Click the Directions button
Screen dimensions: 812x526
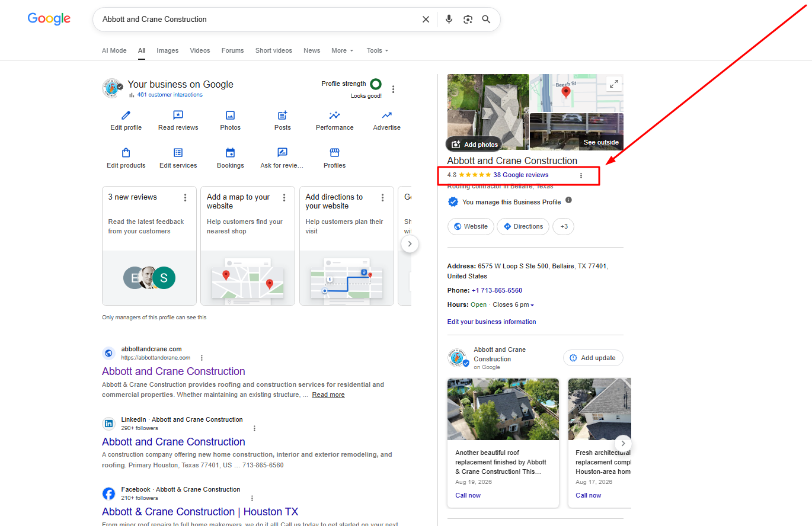523,226
